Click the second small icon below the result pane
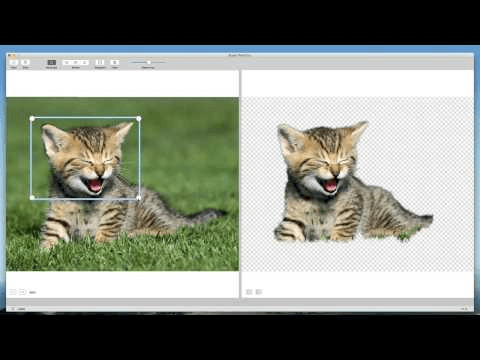480x360 pixels. tap(259, 292)
